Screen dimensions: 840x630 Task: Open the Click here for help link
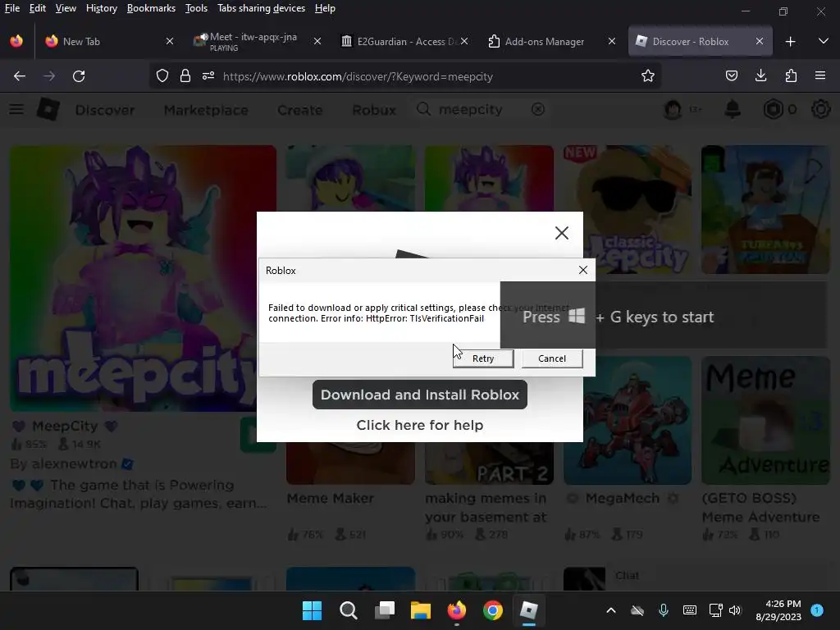(420, 426)
